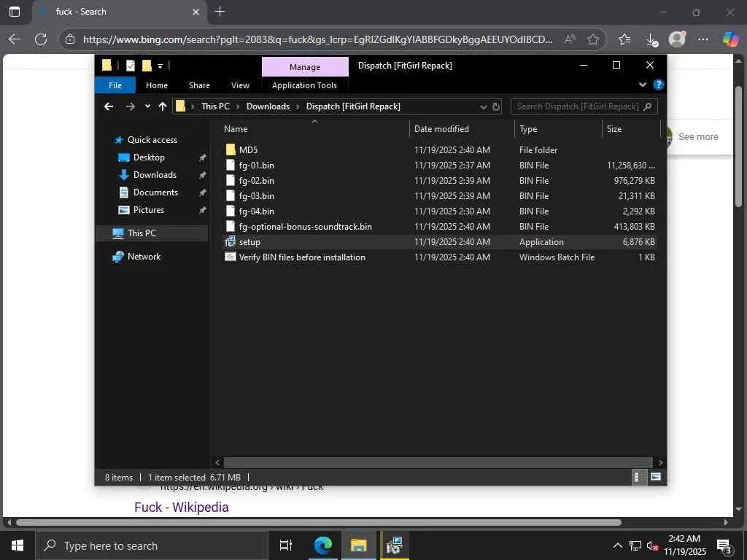Select fg-optional-bonus-soundtrack.bin file
Screen dimensions: 747x560
tap(305, 226)
